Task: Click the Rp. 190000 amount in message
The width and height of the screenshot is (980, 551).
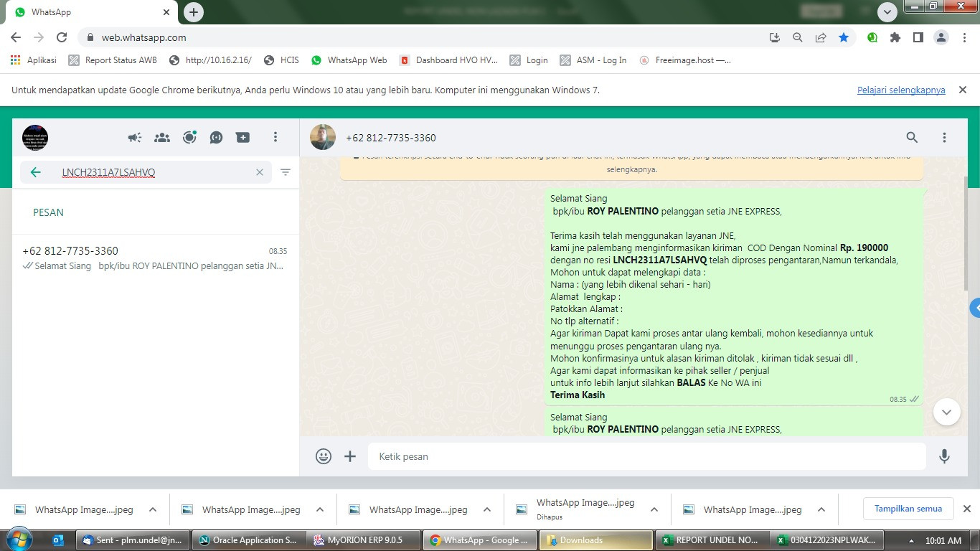Action: click(864, 248)
